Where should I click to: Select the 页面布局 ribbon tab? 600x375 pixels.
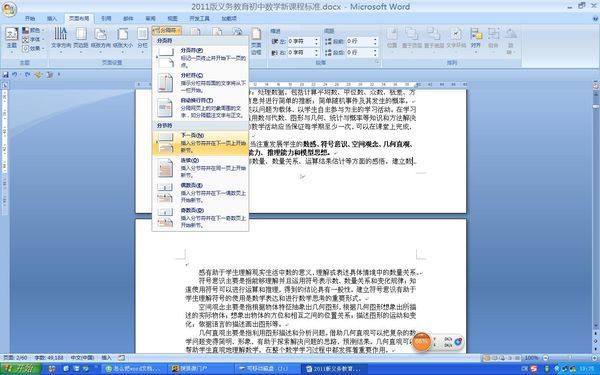(79, 18)
